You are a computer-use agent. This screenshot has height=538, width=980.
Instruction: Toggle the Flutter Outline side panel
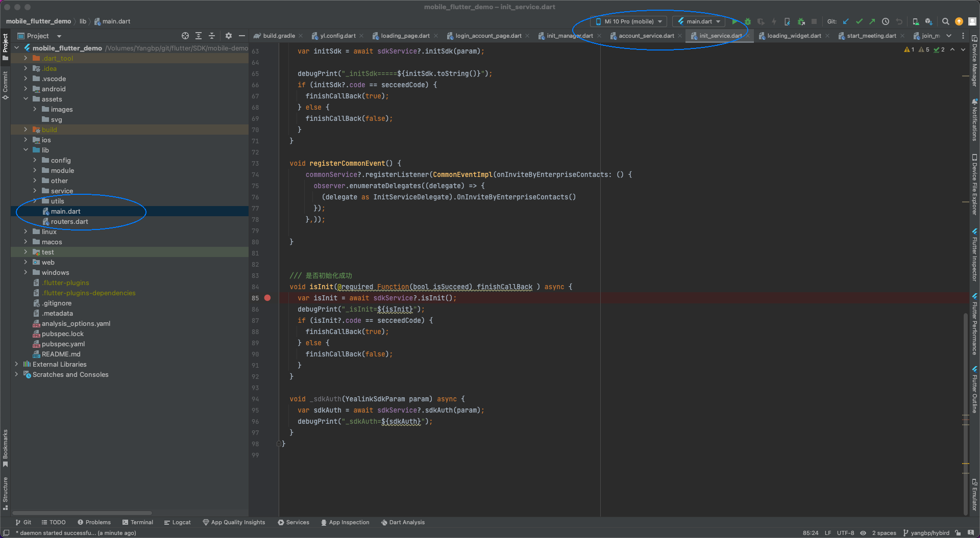pos(974,389)
